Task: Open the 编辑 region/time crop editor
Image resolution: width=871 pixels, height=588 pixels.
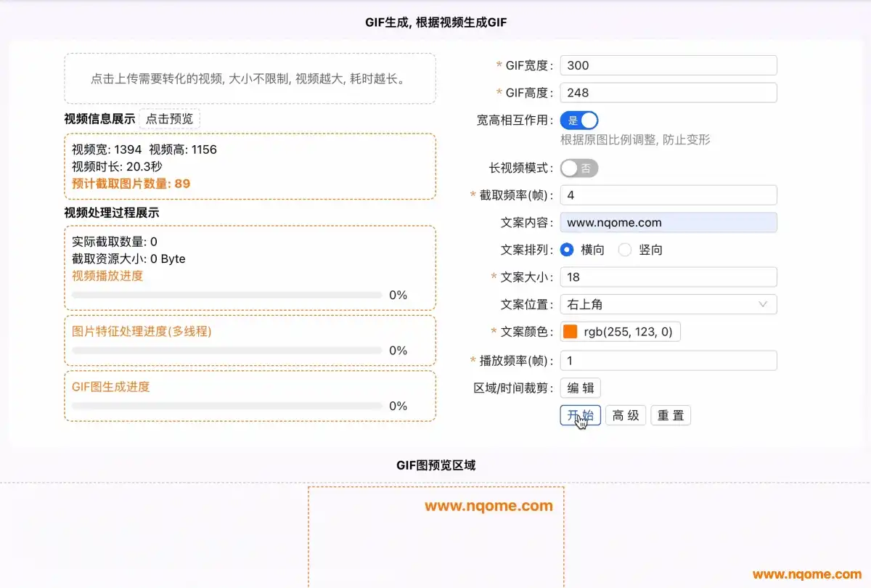Action: click(x=581, y=388)
